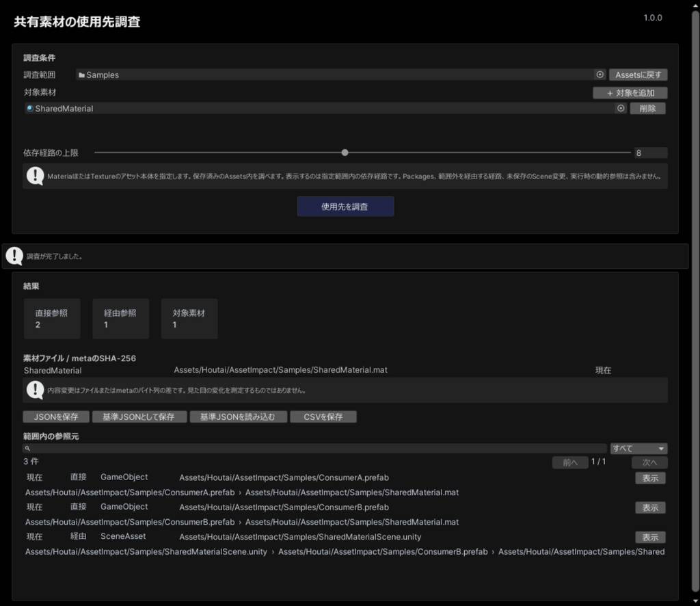Image resolution: width=700 pixels, height=606 pixels.
Task: Click the ＋対象を追加 button
Action: (x=630, y=93)
